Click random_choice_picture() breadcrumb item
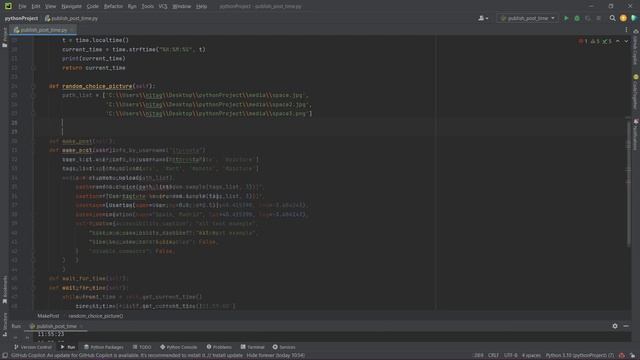640x360 pixels. coord(96,316)
